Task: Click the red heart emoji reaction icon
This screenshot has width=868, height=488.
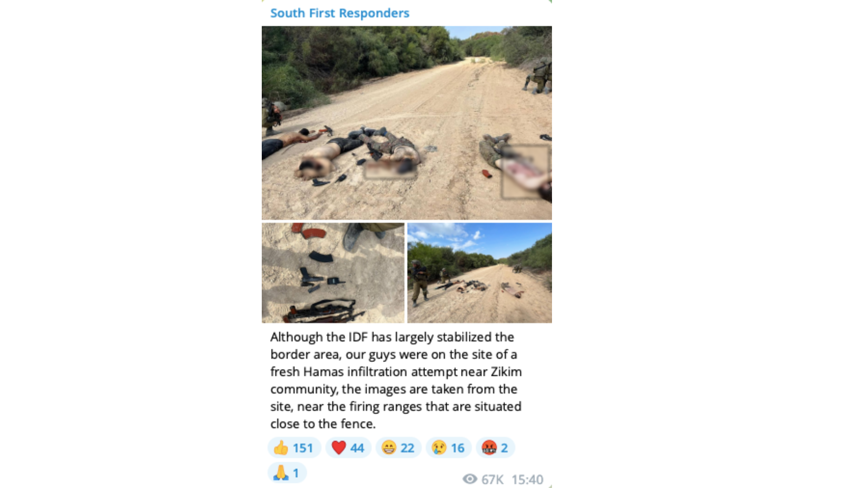Action: [339, 448]
